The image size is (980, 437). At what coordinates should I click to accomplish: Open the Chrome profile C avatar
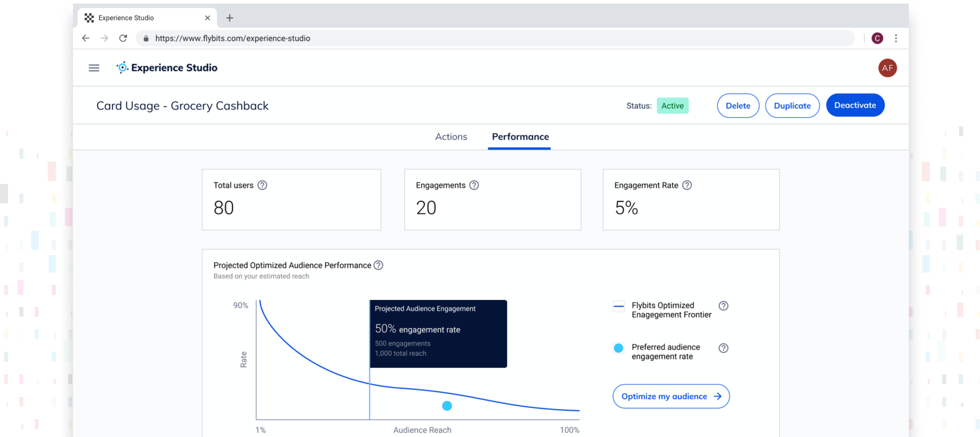[x=877, y=38]
